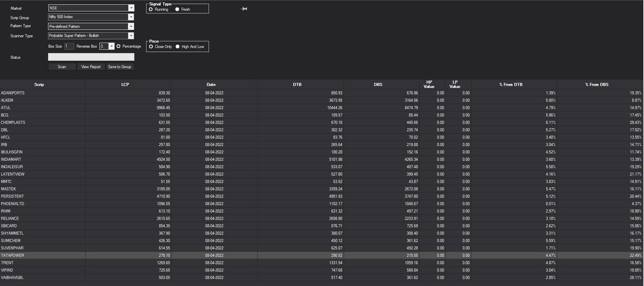Click the Status text field
Viewport: 644px width, 286px height.
tap(91, 56)
